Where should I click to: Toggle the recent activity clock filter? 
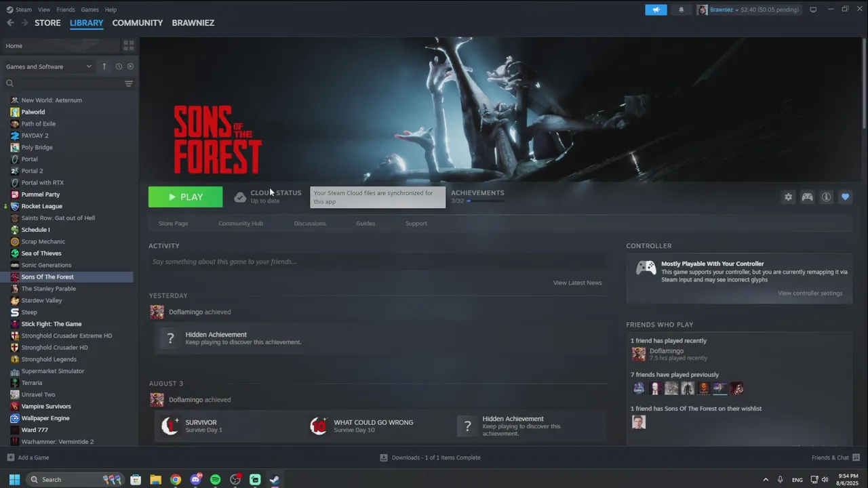point(119,66)
